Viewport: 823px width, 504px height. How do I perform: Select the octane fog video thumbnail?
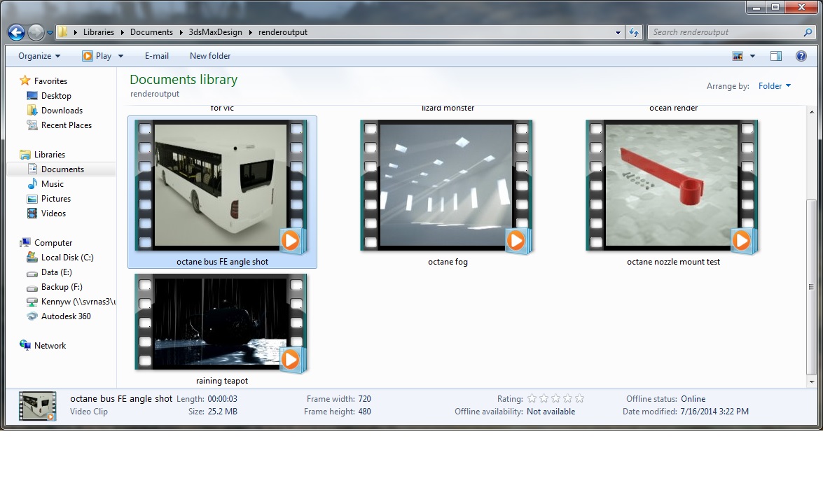tap(447, 187)
